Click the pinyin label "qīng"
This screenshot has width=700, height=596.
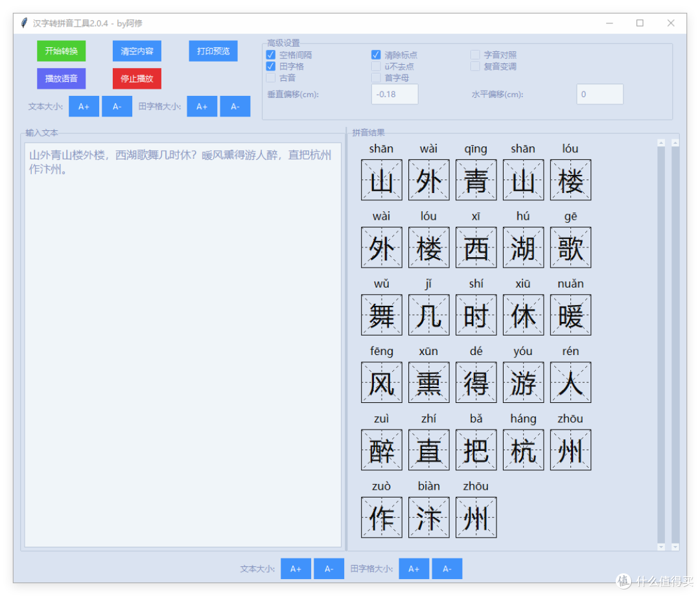pyautogui.click(x=476, y=149)
